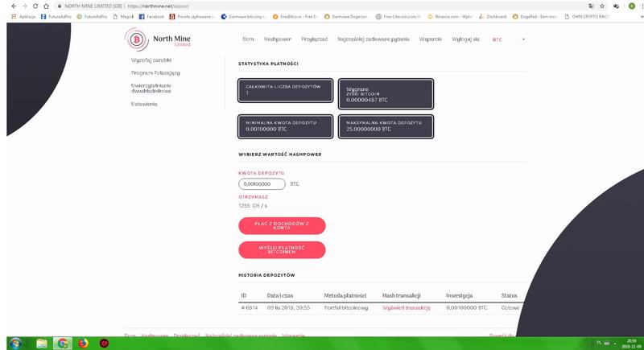
Task: Click the Minimalna kwota depozytu card
Action: tap(286, 126)
